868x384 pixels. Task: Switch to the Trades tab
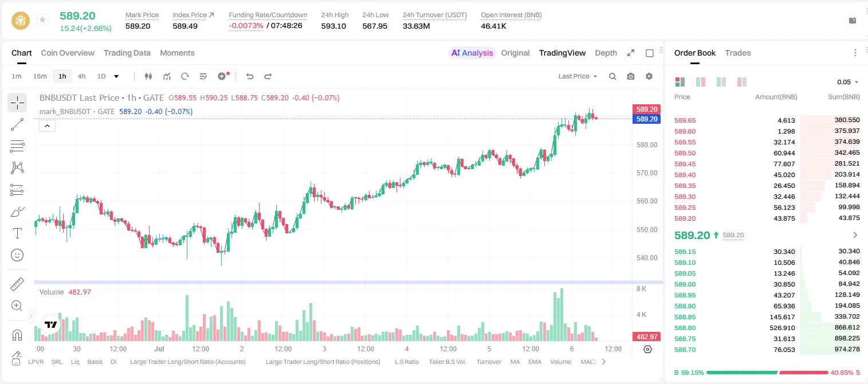coord(737,53)
